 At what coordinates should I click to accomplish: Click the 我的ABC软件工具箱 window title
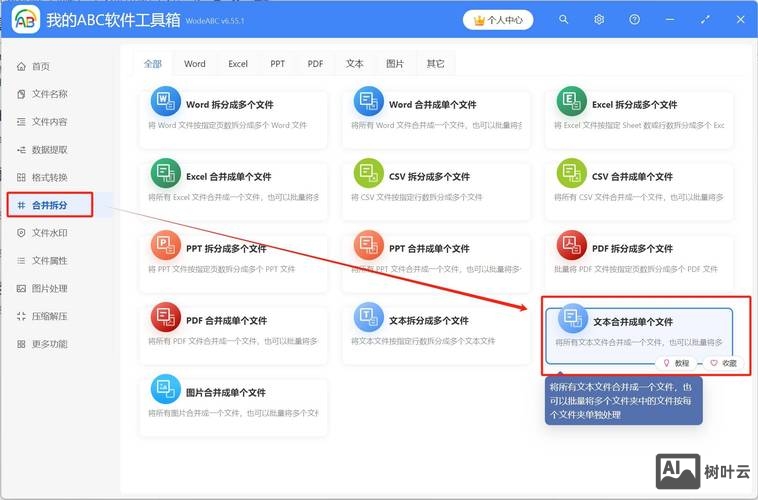pos(113,20)
